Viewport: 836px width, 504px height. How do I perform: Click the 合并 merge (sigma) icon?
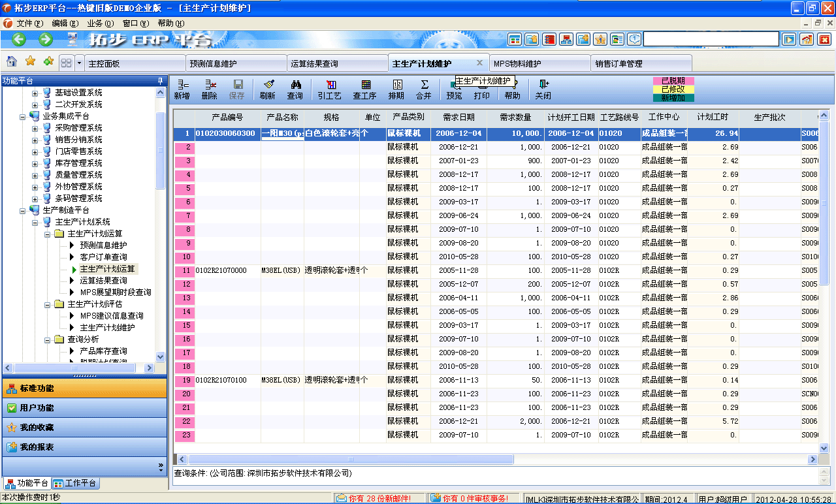[x=425, y=90]
